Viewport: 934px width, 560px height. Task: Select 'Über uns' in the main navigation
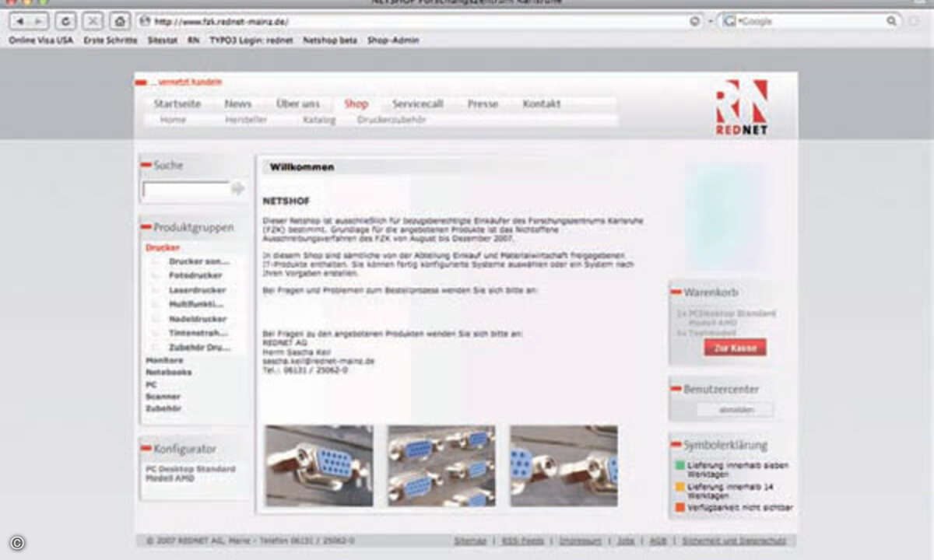pyautogui.click(x=298, y=104)
